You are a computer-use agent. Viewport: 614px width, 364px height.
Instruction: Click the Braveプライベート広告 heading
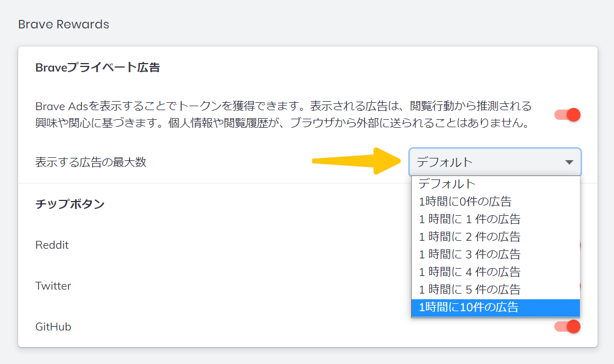click(98, 68)
